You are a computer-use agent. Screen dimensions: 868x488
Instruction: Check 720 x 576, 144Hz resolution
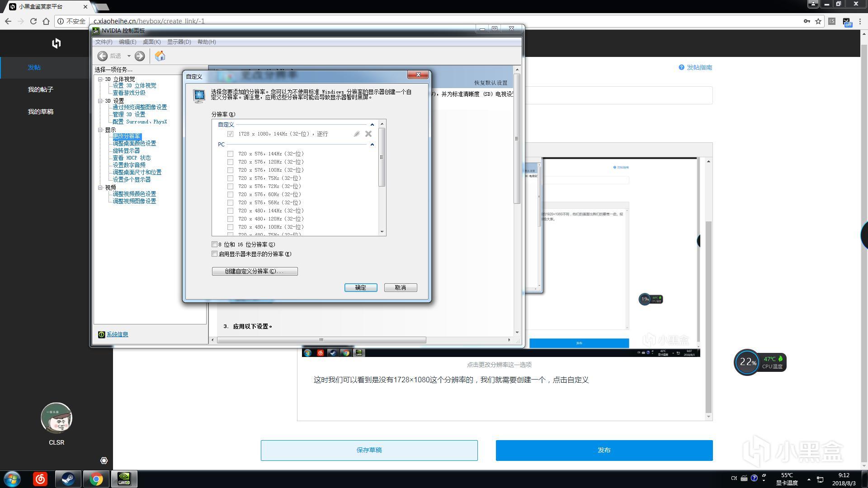[231, 154]
